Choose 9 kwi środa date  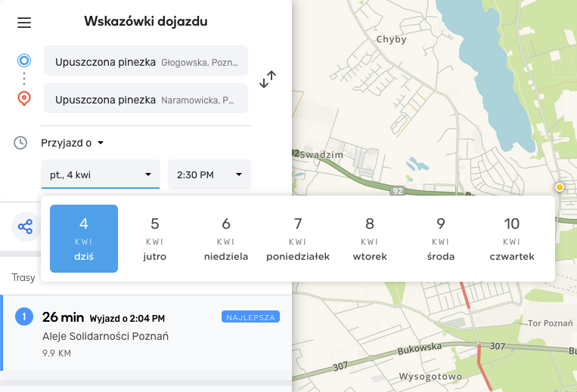pyautogui.click(x=441, y=239)
